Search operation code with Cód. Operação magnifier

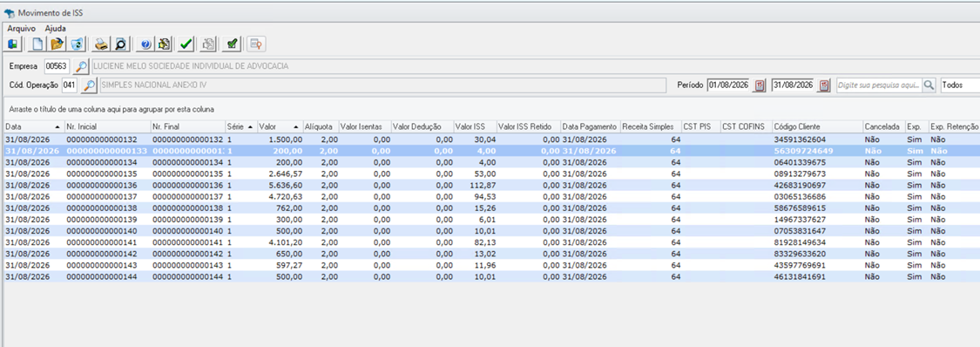(90, 85)
